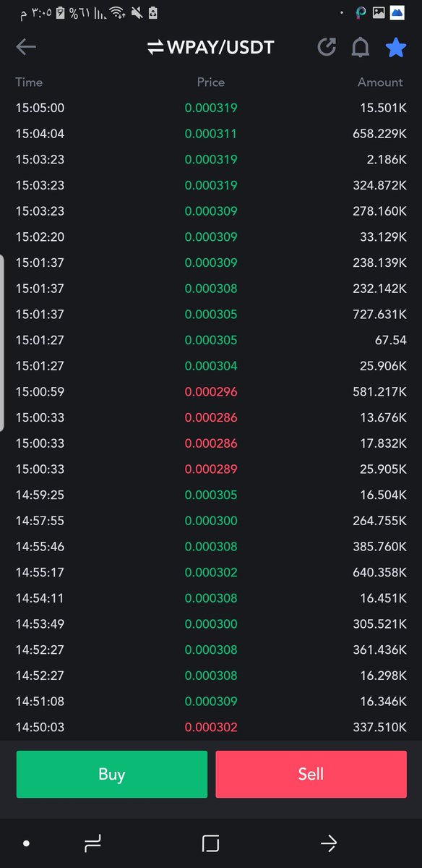
Task: Select the Price column header
Action: click(x=211, y=82)
